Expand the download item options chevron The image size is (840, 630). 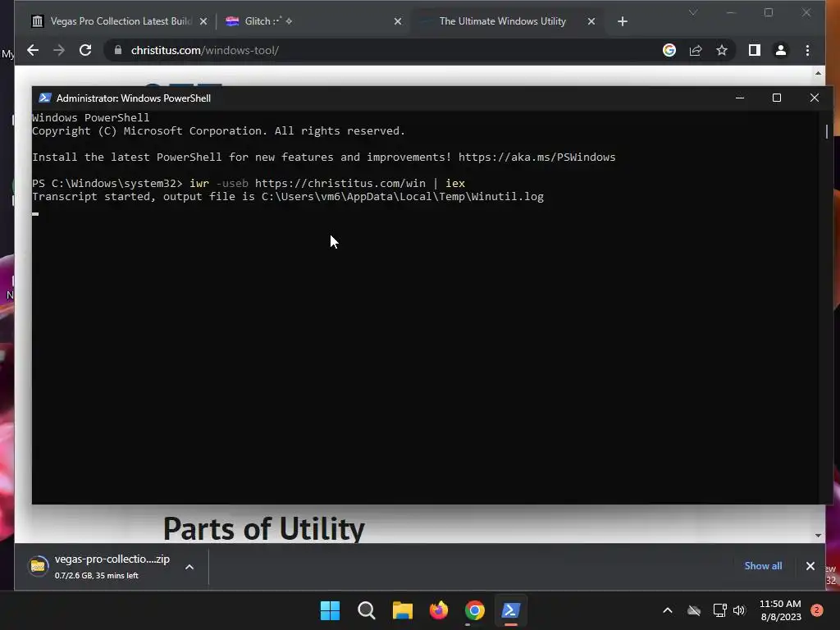[x=189, y=567]
